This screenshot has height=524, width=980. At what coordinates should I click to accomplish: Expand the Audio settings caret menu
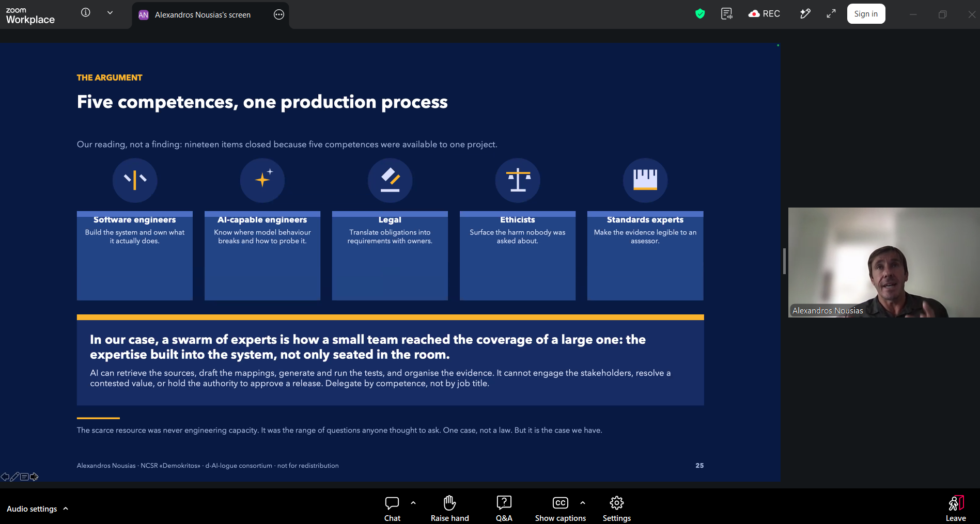[x=66, y=509]
